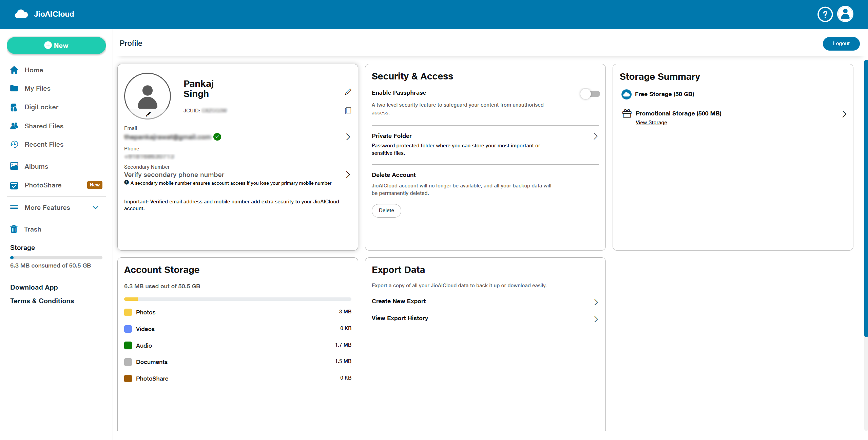The height and width of the screenshot is (440, 868).
Task: Open Trash from the sidebar
Action: point(33,229)
